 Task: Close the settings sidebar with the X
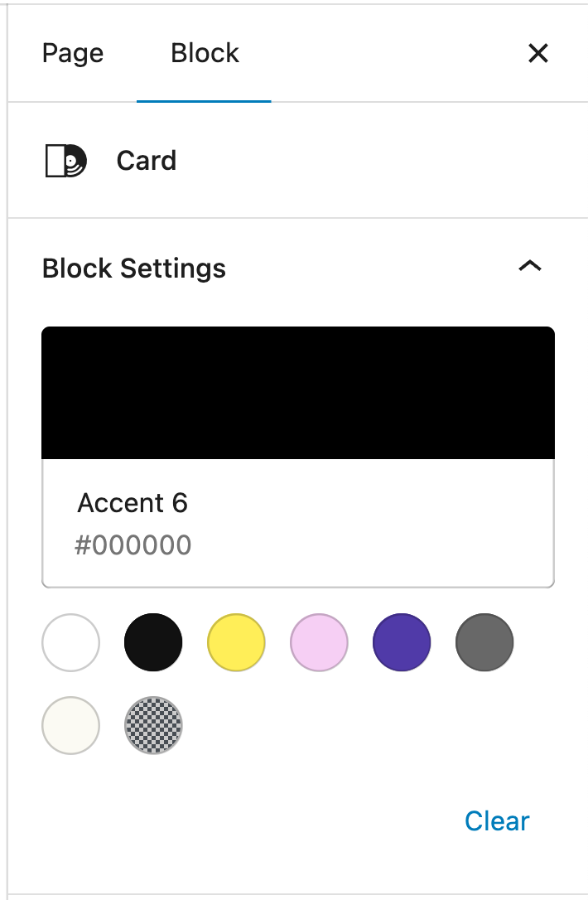538,54
